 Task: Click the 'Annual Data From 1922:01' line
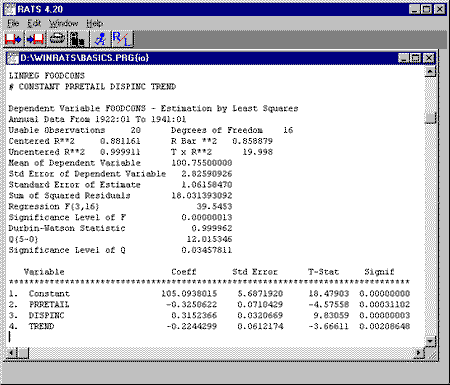[x=97, y=119]
